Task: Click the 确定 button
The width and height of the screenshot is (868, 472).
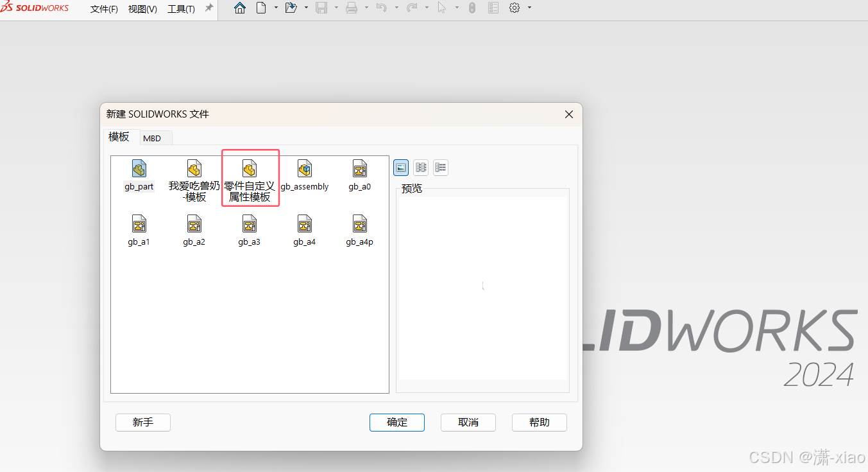Action: (397, 422)
